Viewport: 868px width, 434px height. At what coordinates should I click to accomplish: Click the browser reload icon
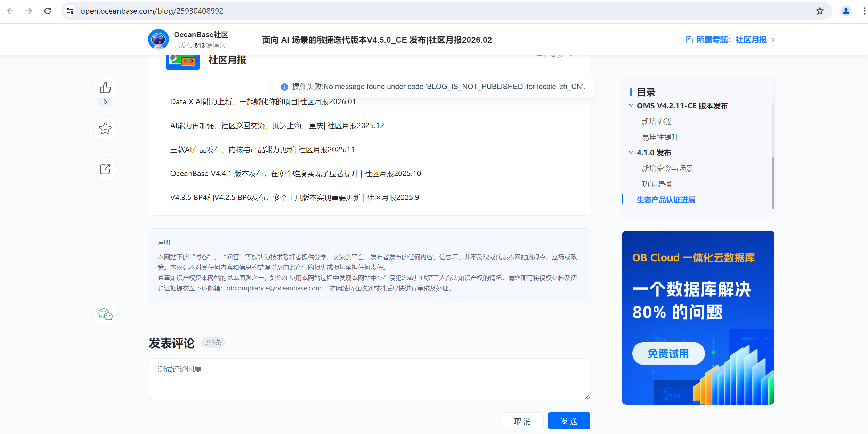coord(48,11)
